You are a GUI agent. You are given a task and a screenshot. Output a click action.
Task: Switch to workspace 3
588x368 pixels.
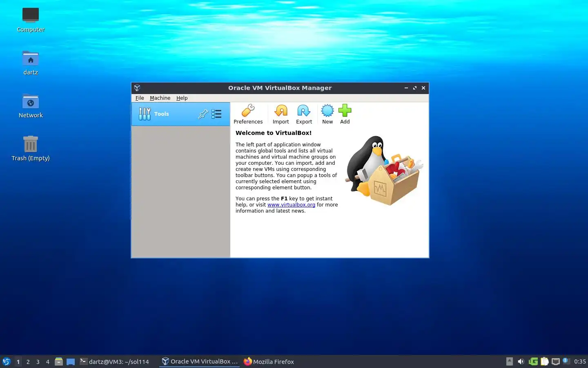click(x=38, y=361)
